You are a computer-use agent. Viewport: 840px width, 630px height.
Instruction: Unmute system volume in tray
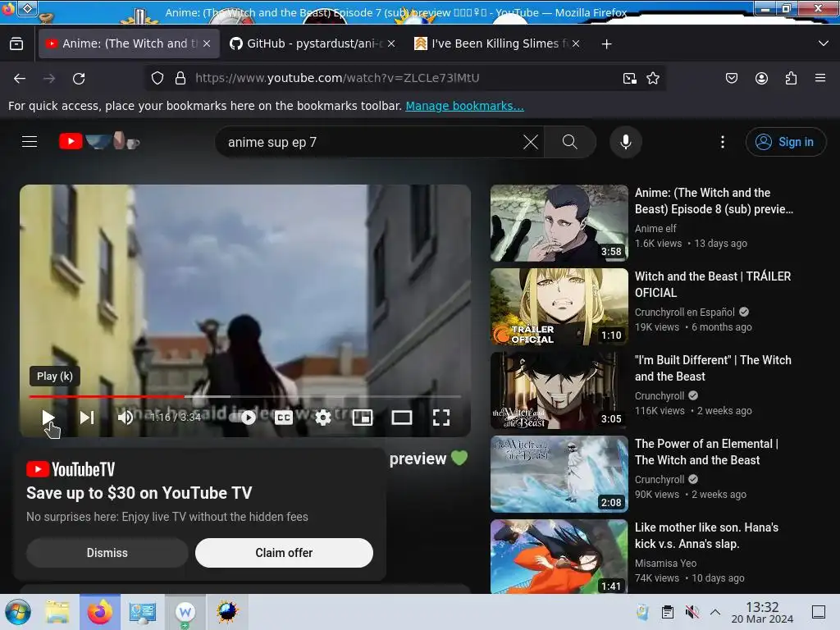click(692, 612)
